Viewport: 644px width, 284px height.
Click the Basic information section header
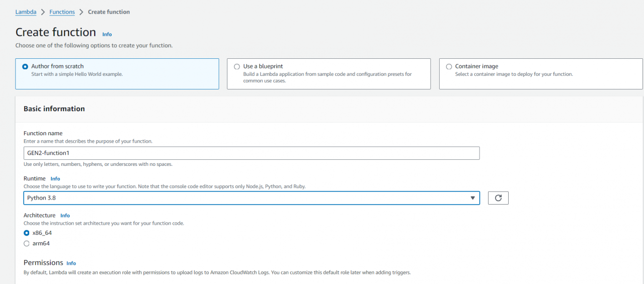pyautogui.click(x=54, y=109)
